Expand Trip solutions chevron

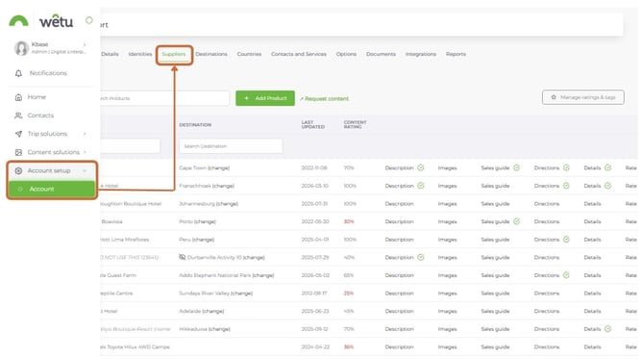click(x=85, y=134)
